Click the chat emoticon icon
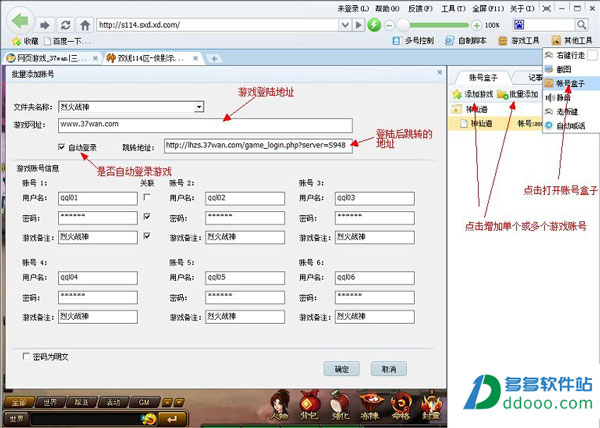This screenshot has height=428, width=600. [148, 419]
